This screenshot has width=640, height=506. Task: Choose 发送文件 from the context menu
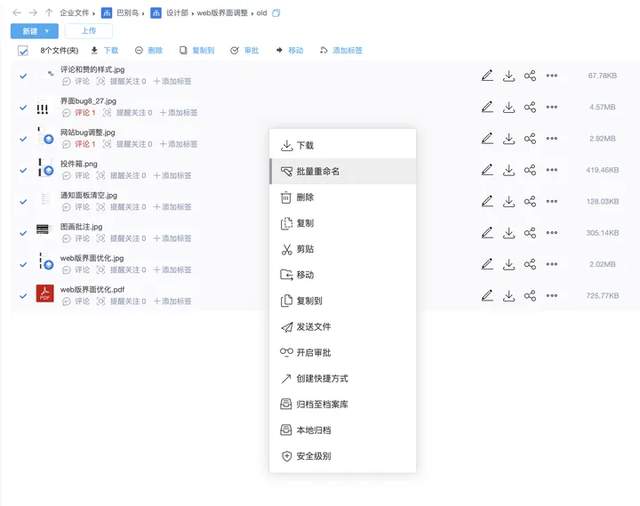point(343,327)
